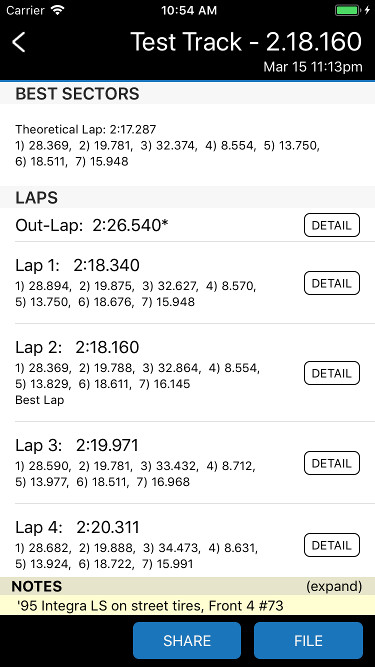Tap the battery icon in status bar
This screenshot has width=375, height=667.
348,10
